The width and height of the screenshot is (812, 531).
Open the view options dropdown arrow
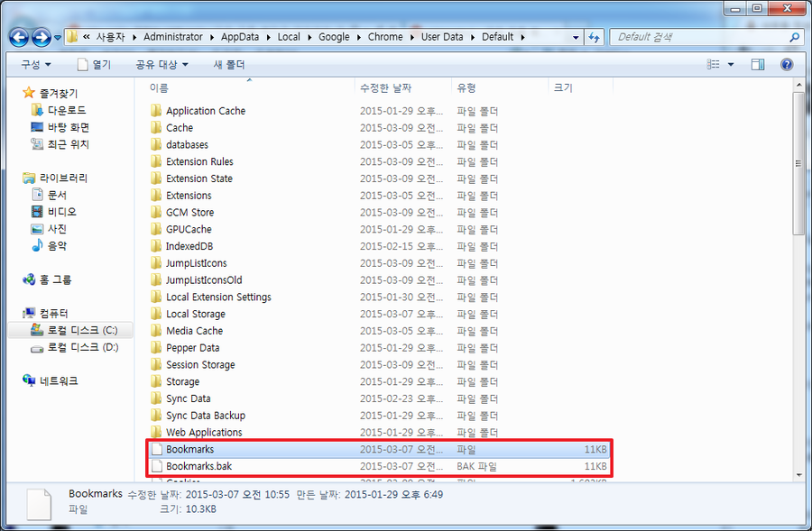[x=731, y=65]
